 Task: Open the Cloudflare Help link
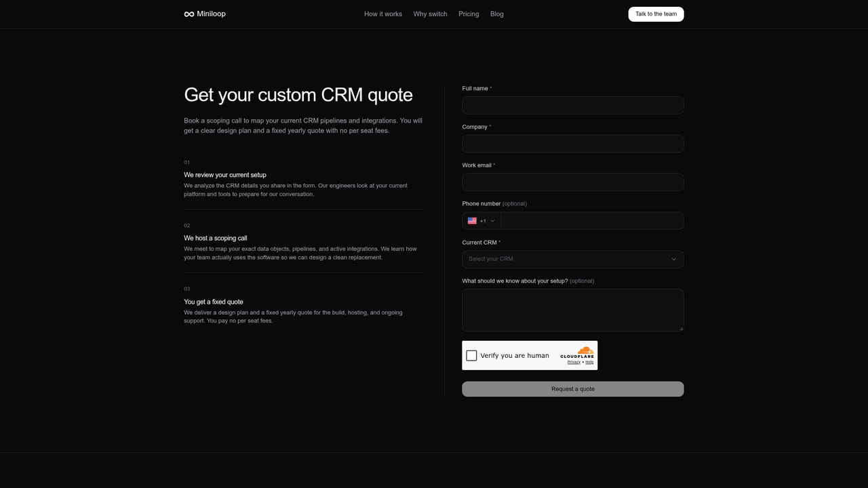(589, 362)
